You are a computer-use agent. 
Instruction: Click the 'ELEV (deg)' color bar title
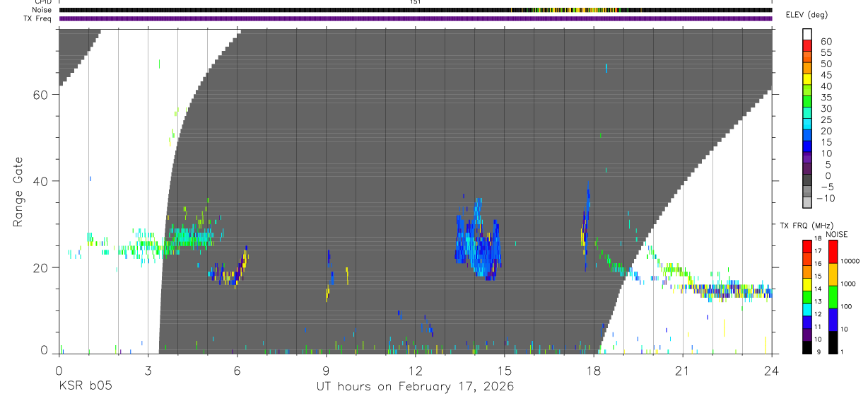point(808,15)
